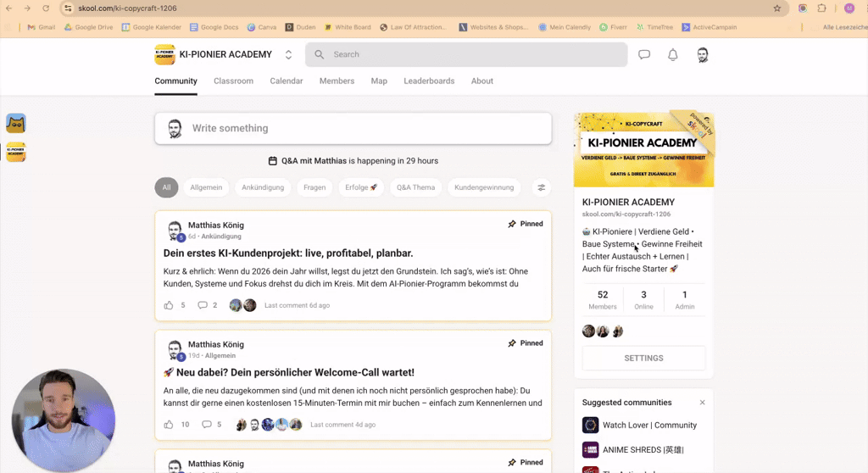The height and width of the screenshot is (473, 868).
Task: Like the 'Dein erstes KI-Kundenprojekt' post
Action: click(169, 305)
